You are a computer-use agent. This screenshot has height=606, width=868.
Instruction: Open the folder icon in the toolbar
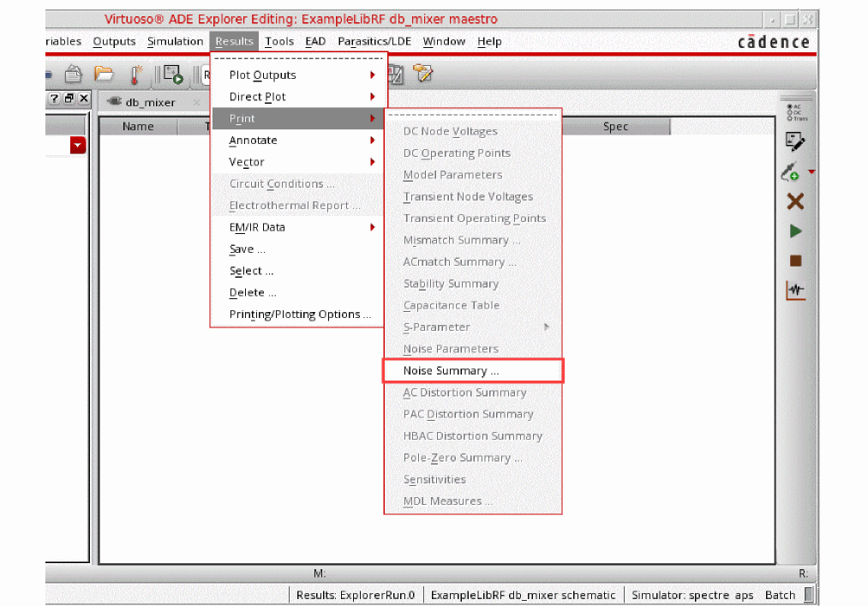click(x=104, y=73)
